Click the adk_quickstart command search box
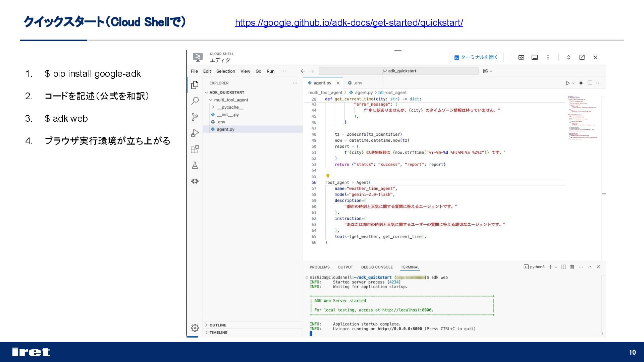644x362 pixels. pyautogui.click(x=398, y=71)
